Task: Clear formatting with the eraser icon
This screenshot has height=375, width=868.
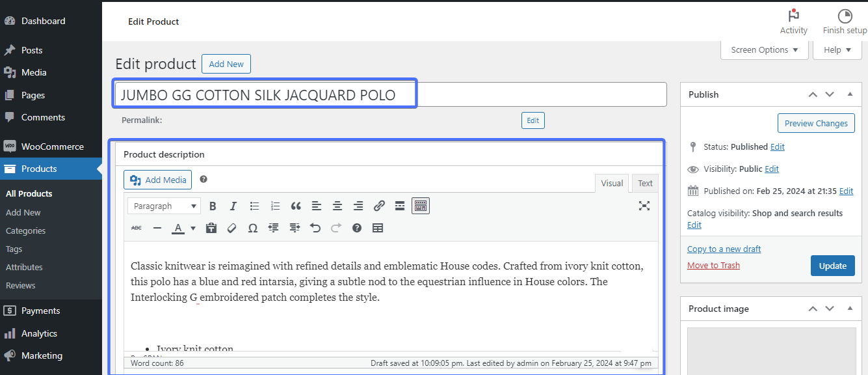Action: pyautogui.click(x=231, y=228)
